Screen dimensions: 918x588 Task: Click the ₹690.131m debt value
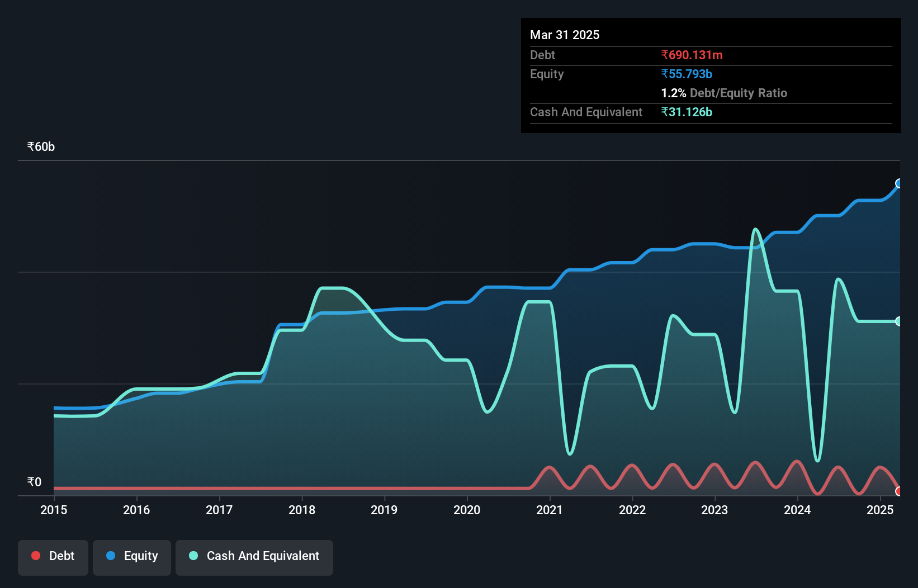pos(692,55)
